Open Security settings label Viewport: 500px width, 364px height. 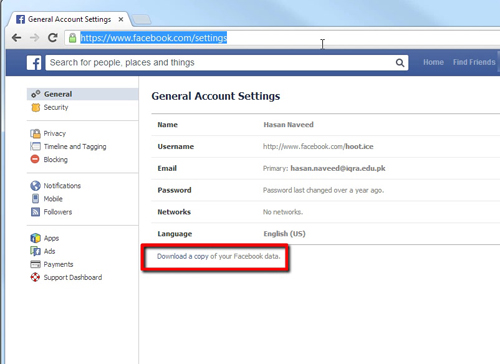tap(56, 107)
